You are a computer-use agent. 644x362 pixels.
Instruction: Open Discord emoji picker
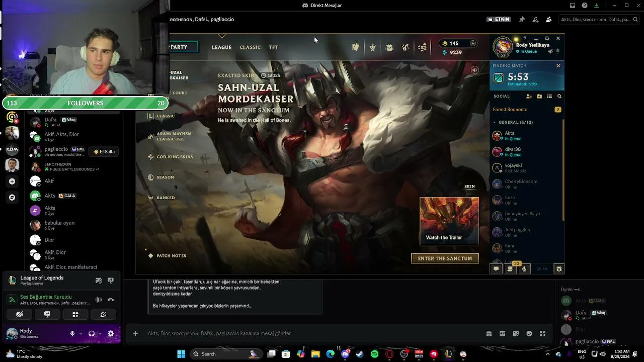tap(529, 333)
